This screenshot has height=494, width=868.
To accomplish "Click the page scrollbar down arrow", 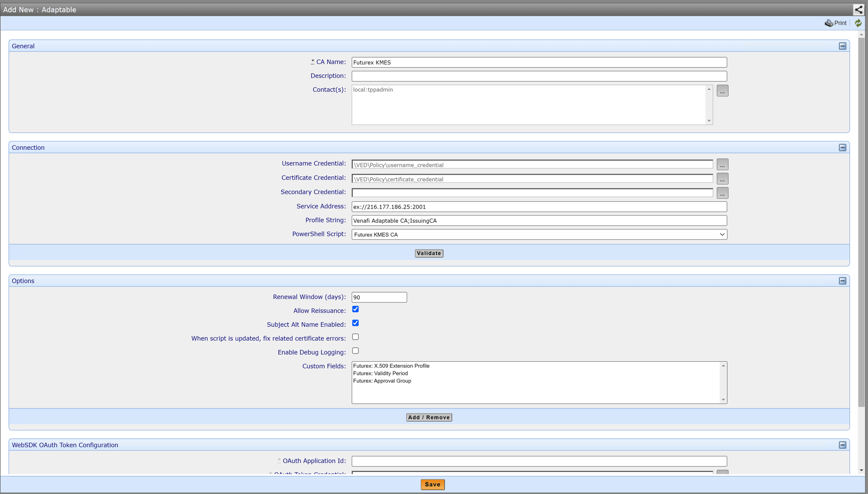I will point(862,471).
